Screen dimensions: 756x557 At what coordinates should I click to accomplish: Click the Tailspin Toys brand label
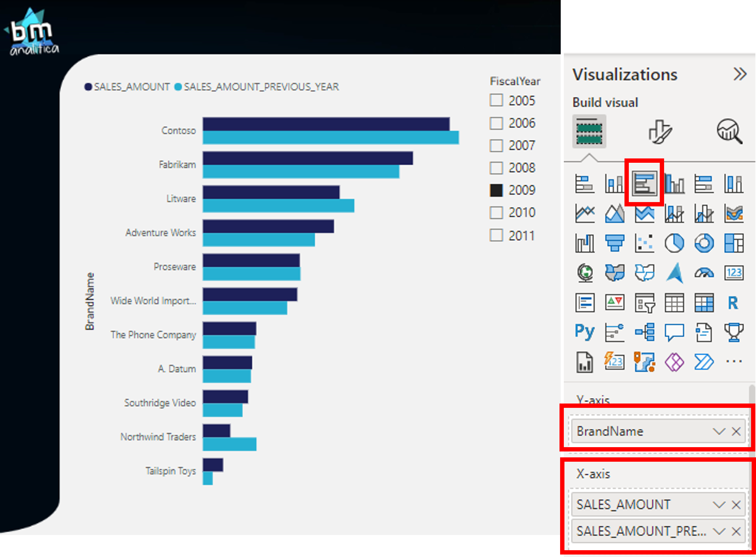tap(171, 471)
